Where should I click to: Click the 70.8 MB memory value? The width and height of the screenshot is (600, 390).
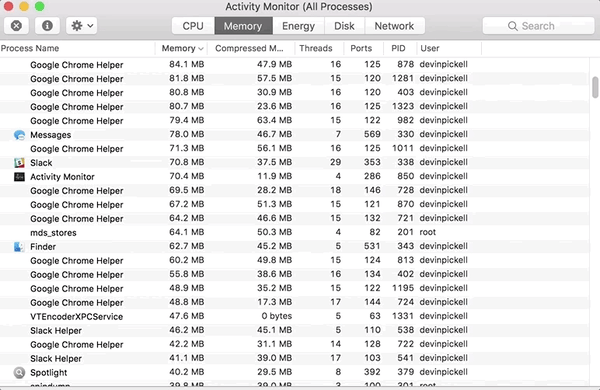187,162
